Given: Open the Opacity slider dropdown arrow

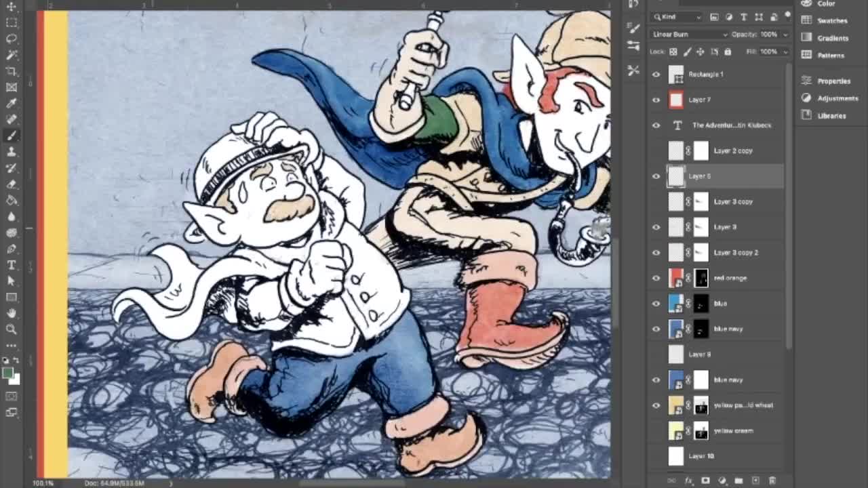Looking at the screenshot, I should (785, 35).
